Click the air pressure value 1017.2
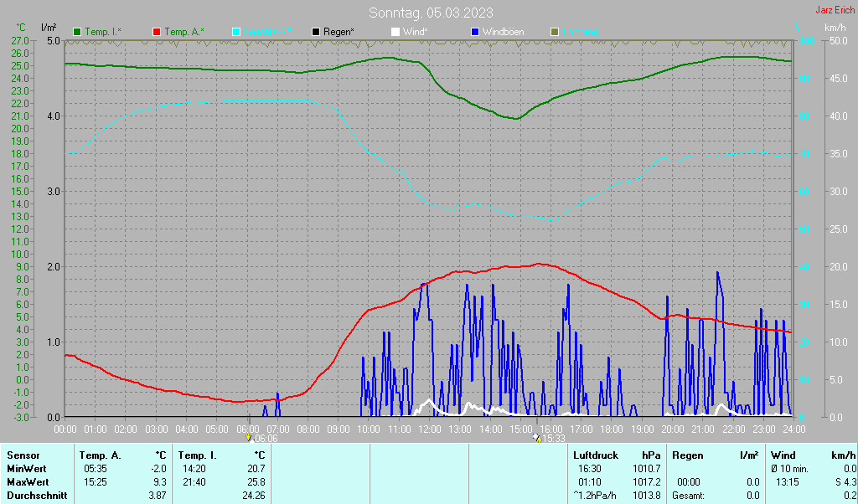Screen dimensions: 858x504 coord(648,483)
